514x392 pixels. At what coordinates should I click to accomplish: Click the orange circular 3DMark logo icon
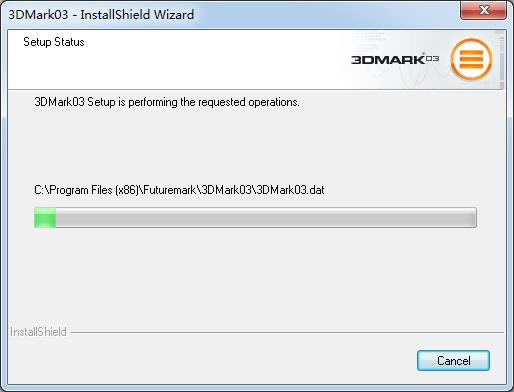471,59
